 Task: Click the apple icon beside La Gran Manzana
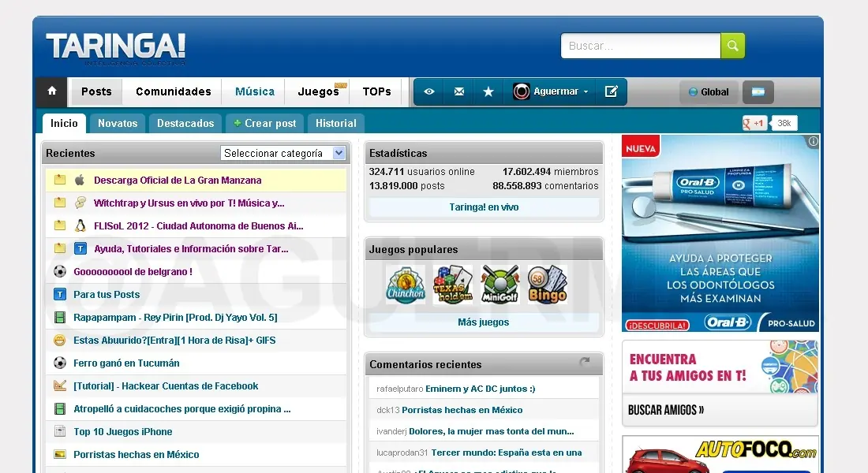coord(80,180)
